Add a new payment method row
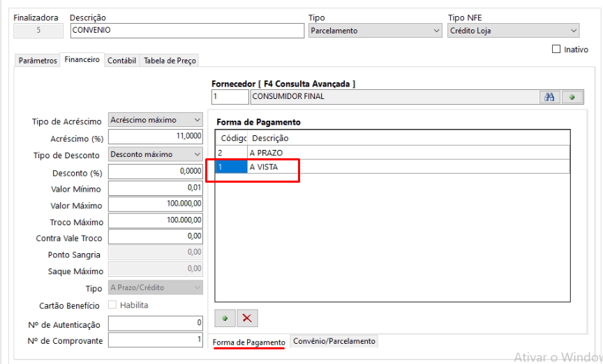The width and height of the screenshot is (603, 364). (x=225, y=318)
